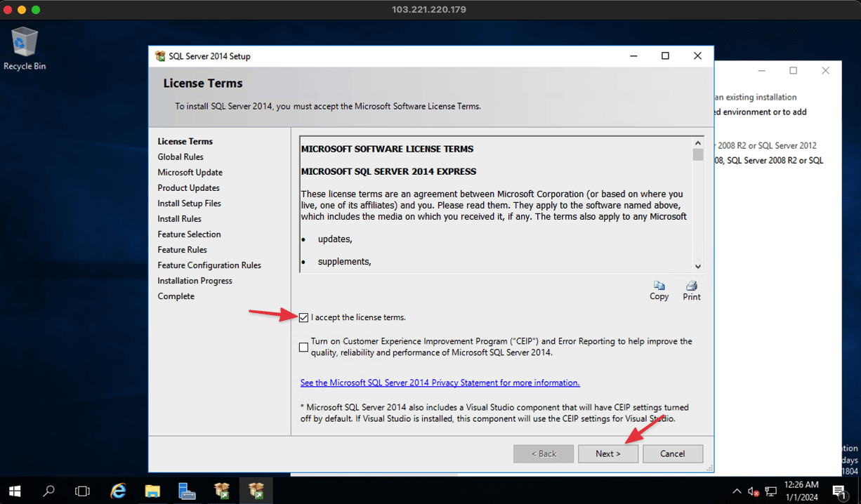Select 'Feature Selection' in the setup sidebar
Viewport: 861px width, 504px height.
[x=189, y=234]
